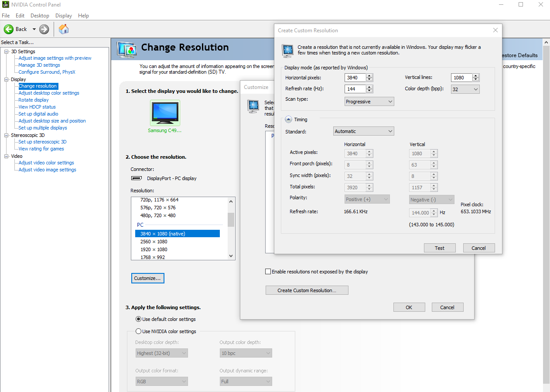This screenshot has height=392, width=550.
Task: Open the Desktop menu
Action: click(40, 16)
